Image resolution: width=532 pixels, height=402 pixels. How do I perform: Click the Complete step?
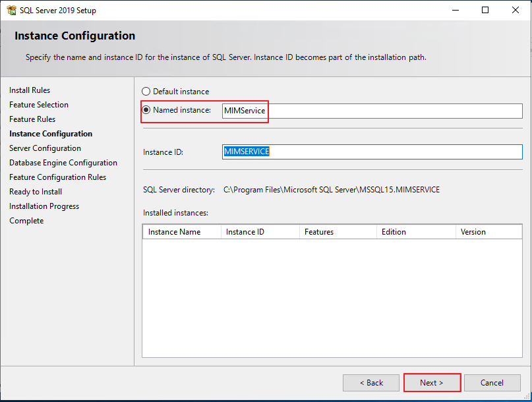point(26,221)
